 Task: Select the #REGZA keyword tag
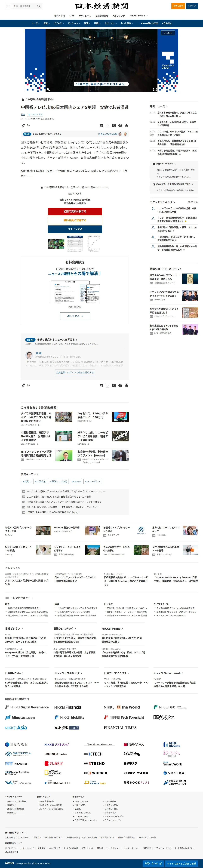point(76,482)
